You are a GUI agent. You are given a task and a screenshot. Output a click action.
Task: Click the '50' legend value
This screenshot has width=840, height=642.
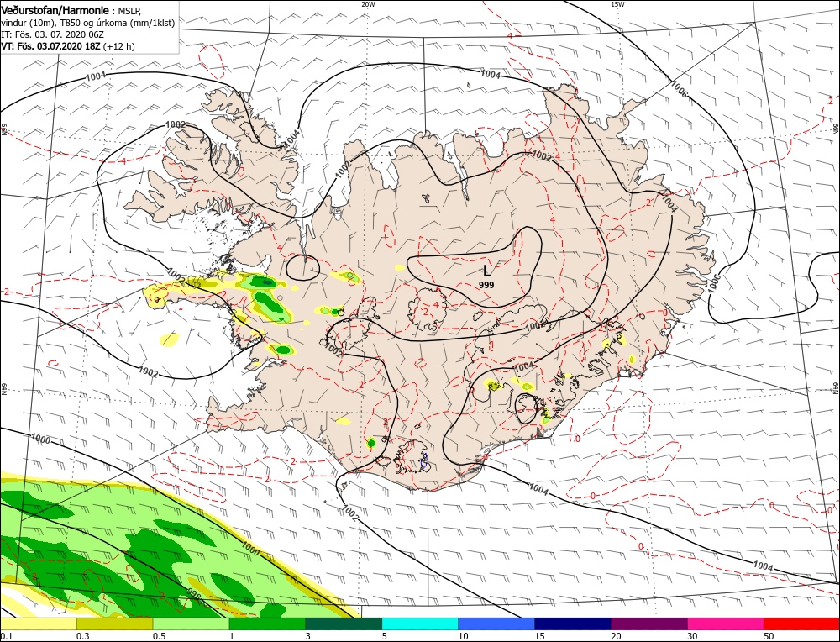[x=769, y=636]
